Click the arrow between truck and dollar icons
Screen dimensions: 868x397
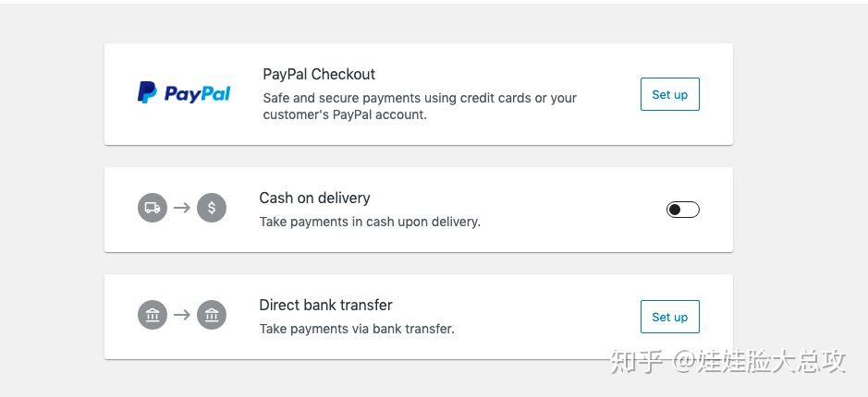coord(181,208)
